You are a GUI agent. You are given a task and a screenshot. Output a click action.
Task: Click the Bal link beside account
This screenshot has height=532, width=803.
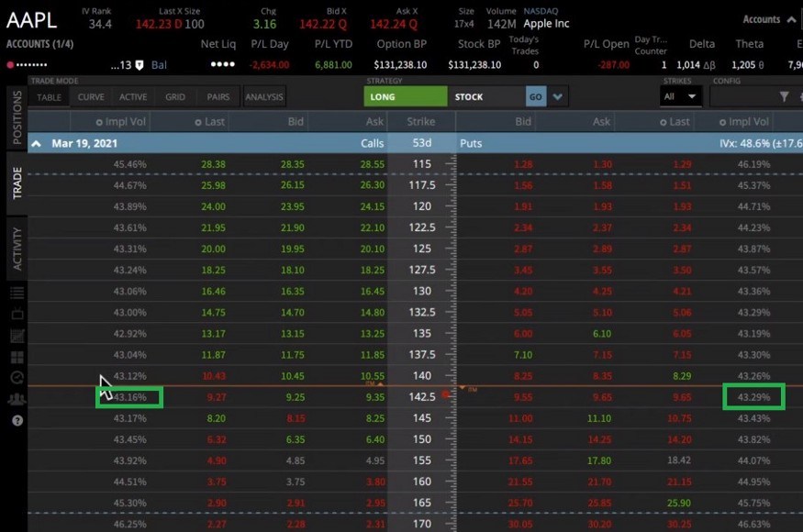pyautogui.click(x=159, y=65)
